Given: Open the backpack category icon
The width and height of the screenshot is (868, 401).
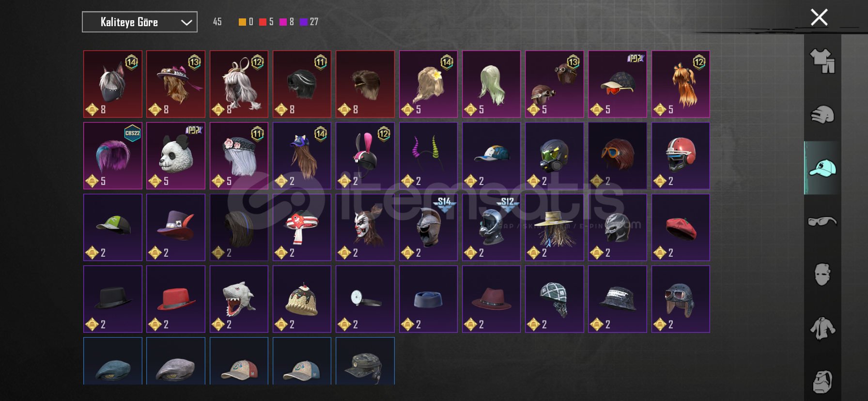Looking at the screenshot, I should tap(822, 382).
